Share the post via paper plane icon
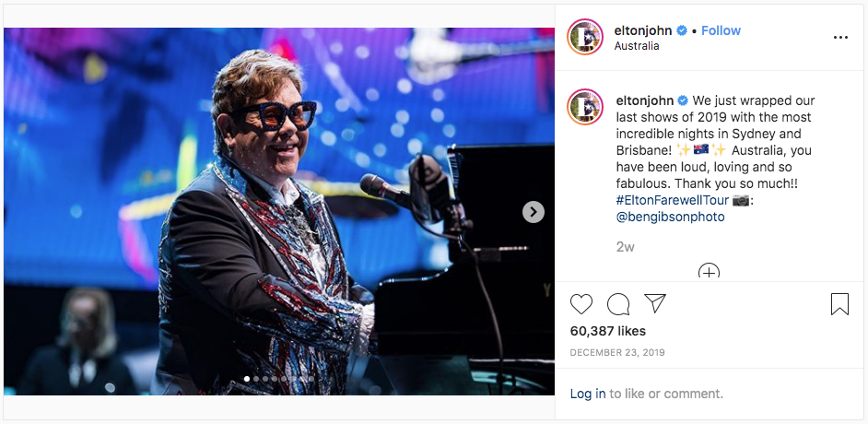The width and height of the screenshot is (868, 424). (x=655, y=303)
